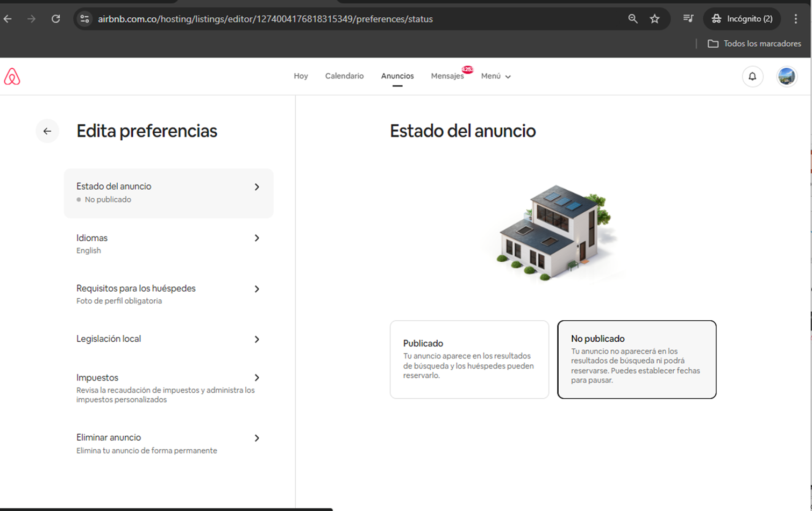This screenshot has width=812, height=511.
Task: Click the address bar URL
Action: [x=265, y=19]
